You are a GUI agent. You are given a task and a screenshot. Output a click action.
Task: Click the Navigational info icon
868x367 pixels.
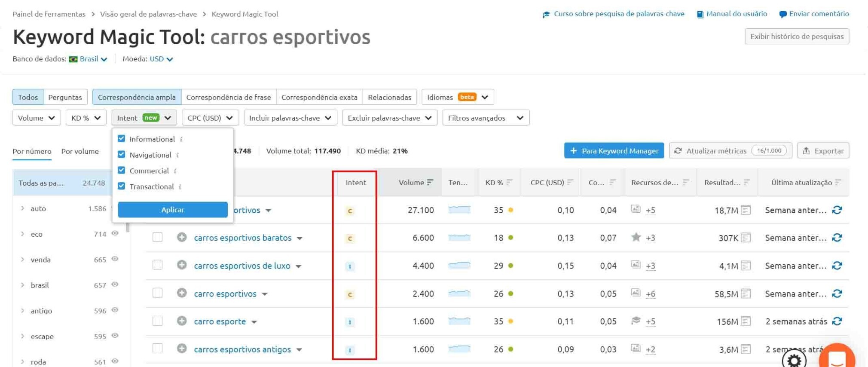coord(177,155)
